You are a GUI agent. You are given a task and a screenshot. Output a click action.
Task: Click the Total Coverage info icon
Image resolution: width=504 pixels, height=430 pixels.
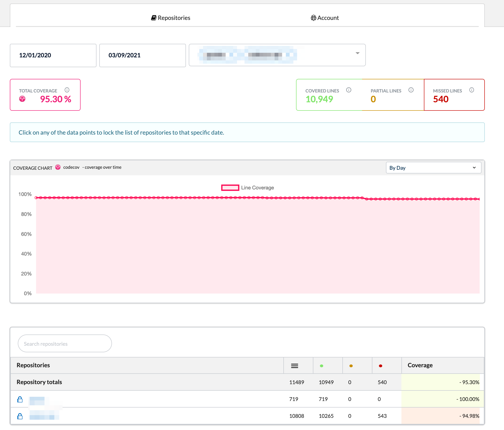(x=67, y=90)
